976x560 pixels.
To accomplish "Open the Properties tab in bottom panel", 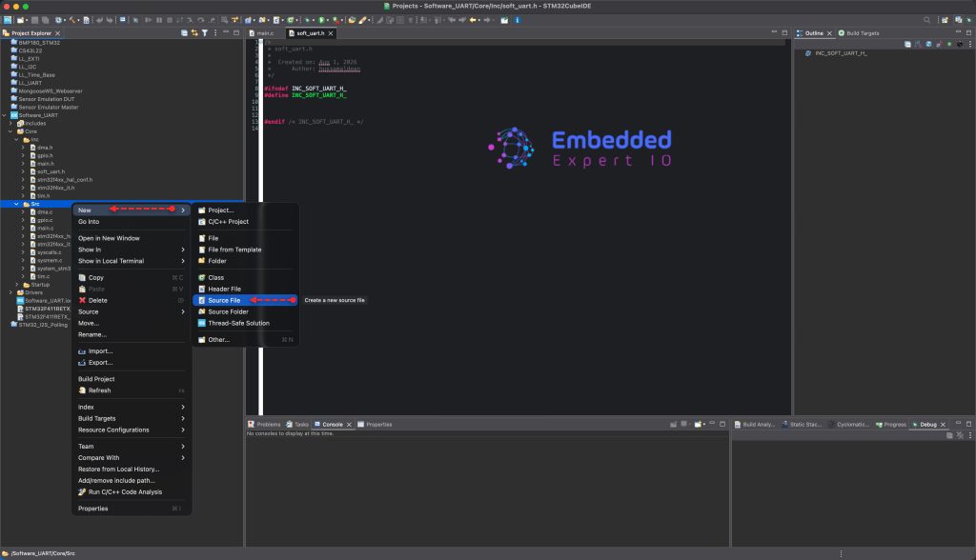I will [x=375, y=425].
